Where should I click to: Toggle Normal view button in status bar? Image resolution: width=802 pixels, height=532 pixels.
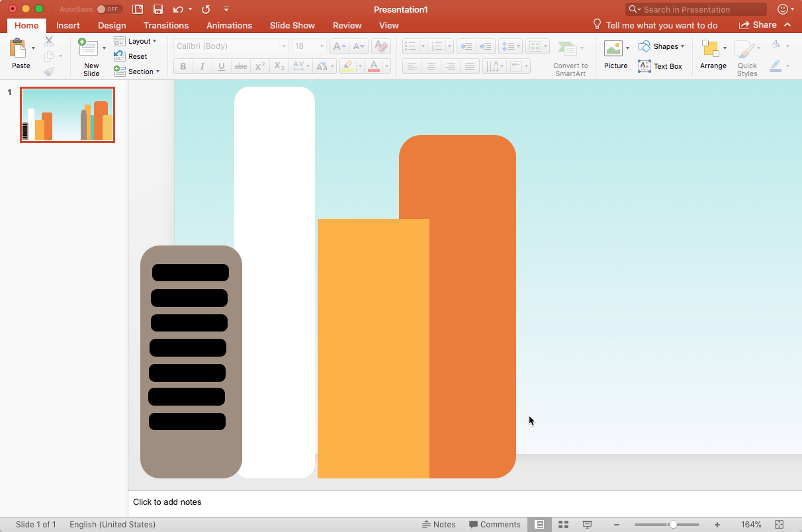[539, 525]
